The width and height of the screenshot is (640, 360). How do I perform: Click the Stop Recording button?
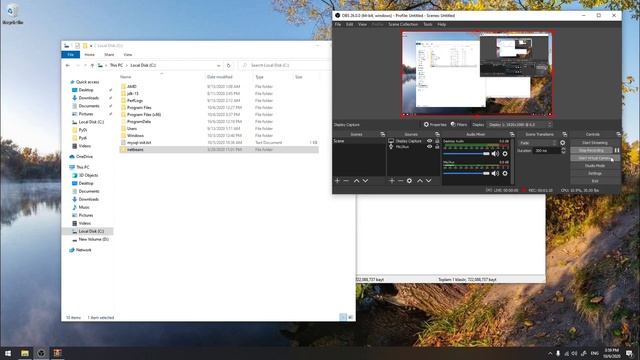(591, 151)
